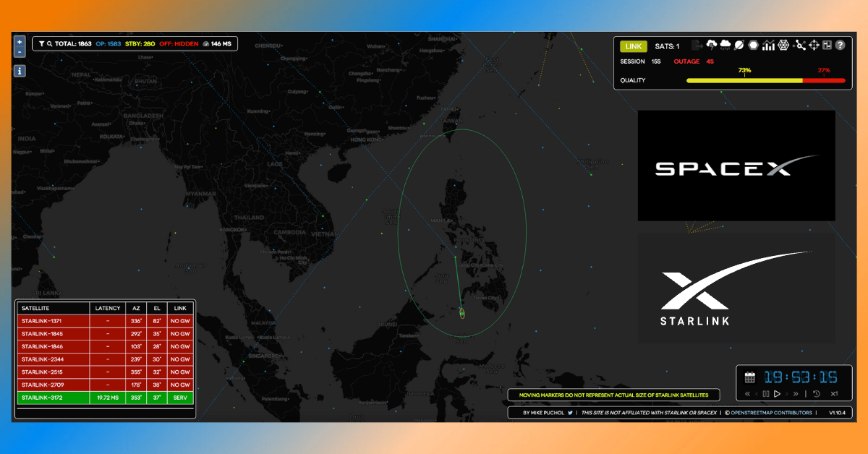Click the SpaceX logo image

[x=736, y=166]
